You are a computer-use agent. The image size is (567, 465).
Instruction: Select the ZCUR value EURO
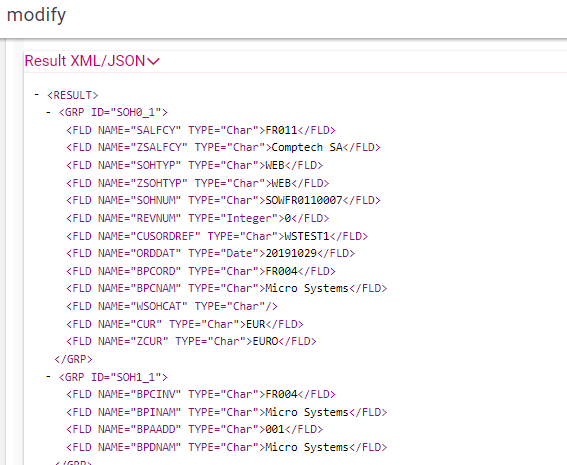pos(265,341)
